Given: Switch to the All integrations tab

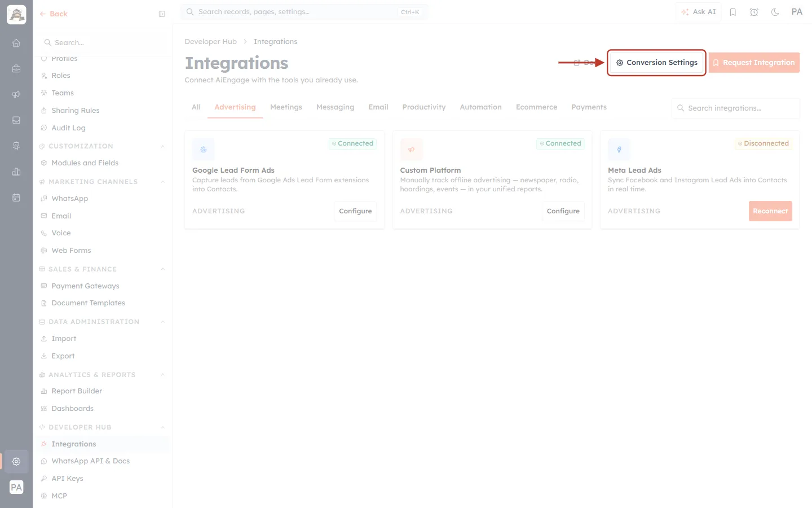Looking at the screenshot, I should [x=196, y=107].
